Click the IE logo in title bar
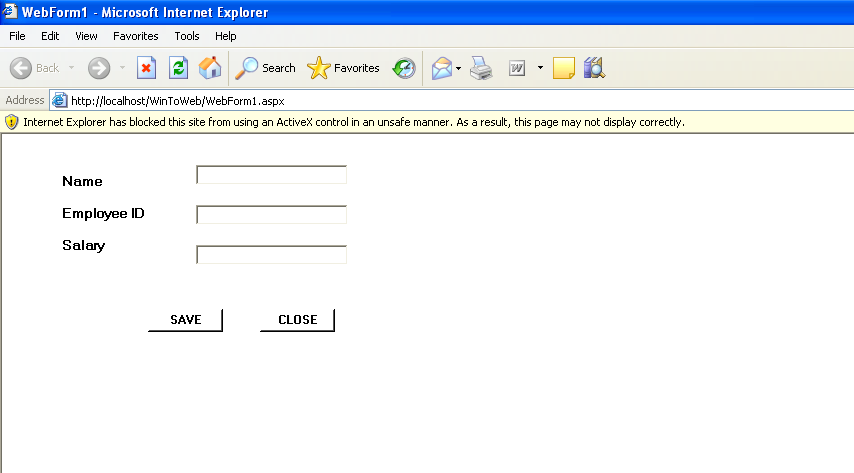 tap(10, 11)
